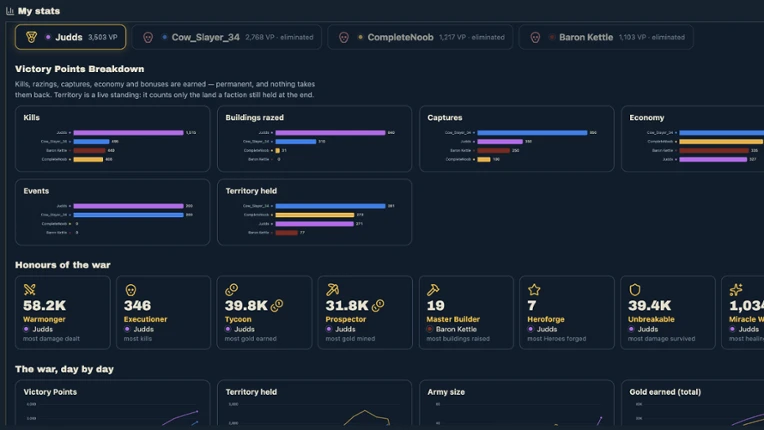Open the Events breakdown card
Screen dimensions: 764x430
click(113, 212)
